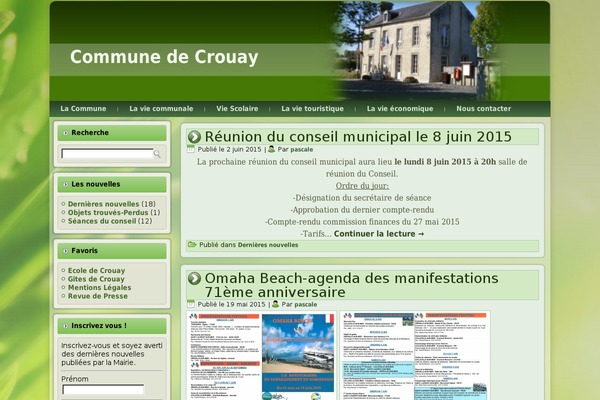Click the date 2 juin 2015
600x400 pixels.
pos(244,149)
